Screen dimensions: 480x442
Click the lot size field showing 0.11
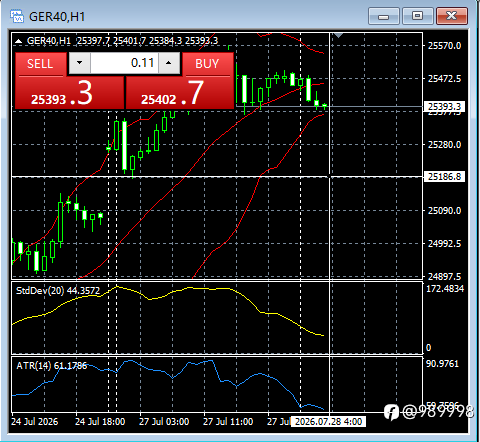(x=124, y=63)
